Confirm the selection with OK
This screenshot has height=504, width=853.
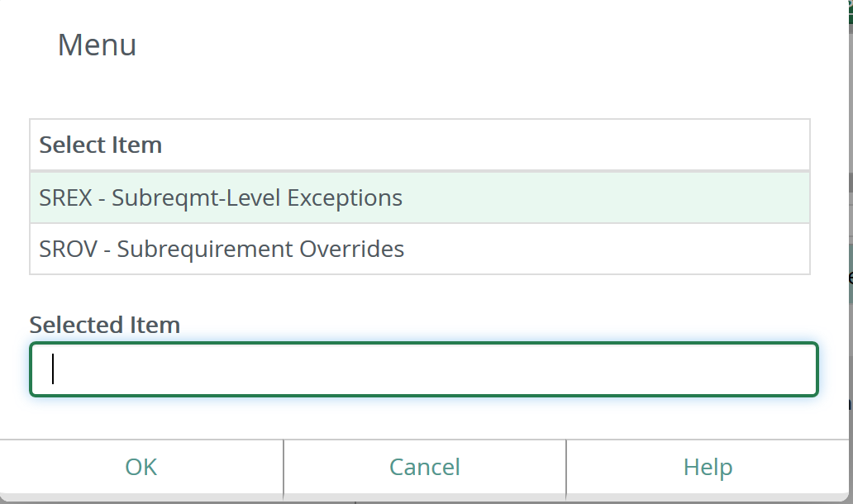(x=141, y=467)
